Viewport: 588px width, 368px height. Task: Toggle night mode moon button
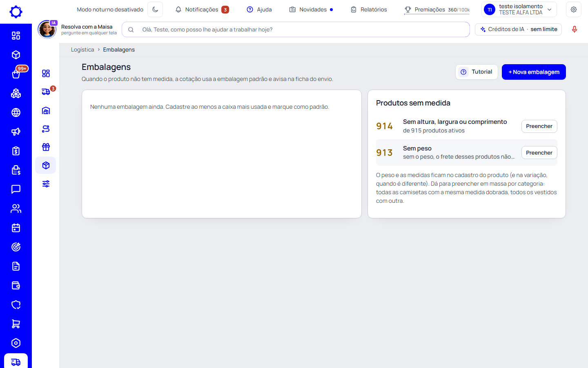coord(155,9)
